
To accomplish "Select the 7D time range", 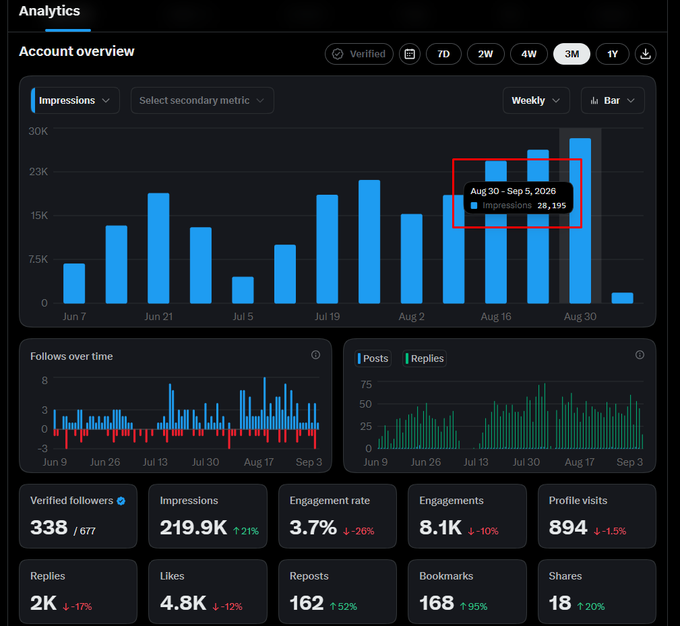I will click(444, 54).
